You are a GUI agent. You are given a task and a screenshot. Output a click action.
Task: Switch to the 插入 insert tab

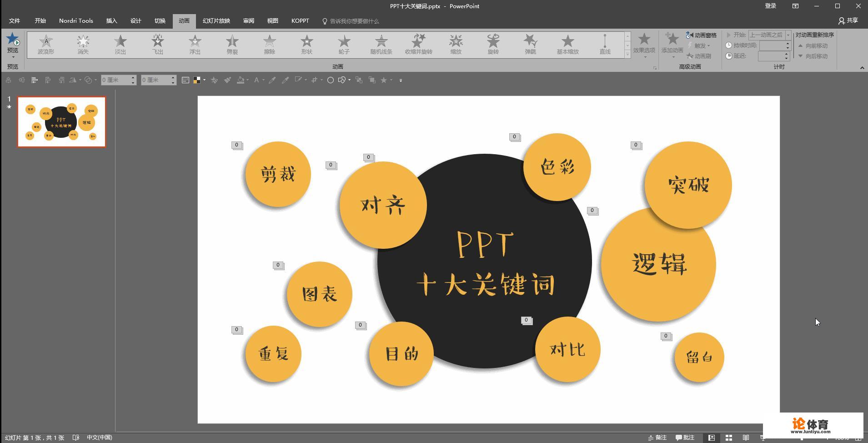click(x=111, y=21)
